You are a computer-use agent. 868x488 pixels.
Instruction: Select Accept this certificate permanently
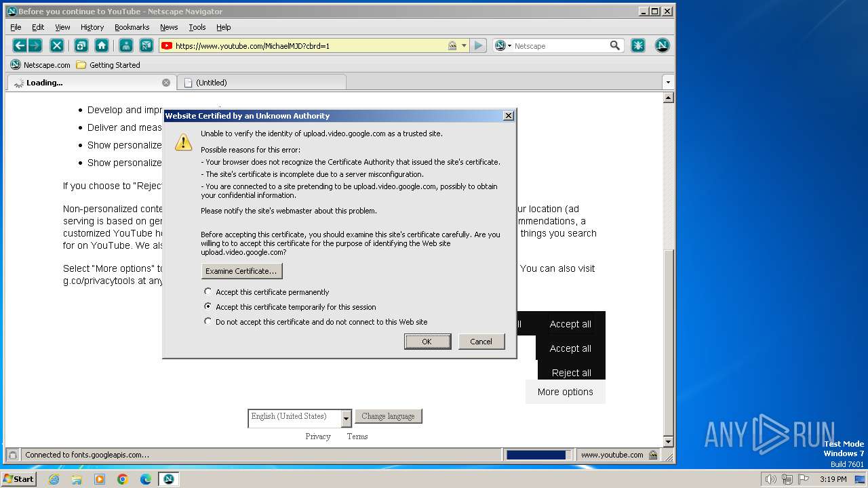[267, 292]
